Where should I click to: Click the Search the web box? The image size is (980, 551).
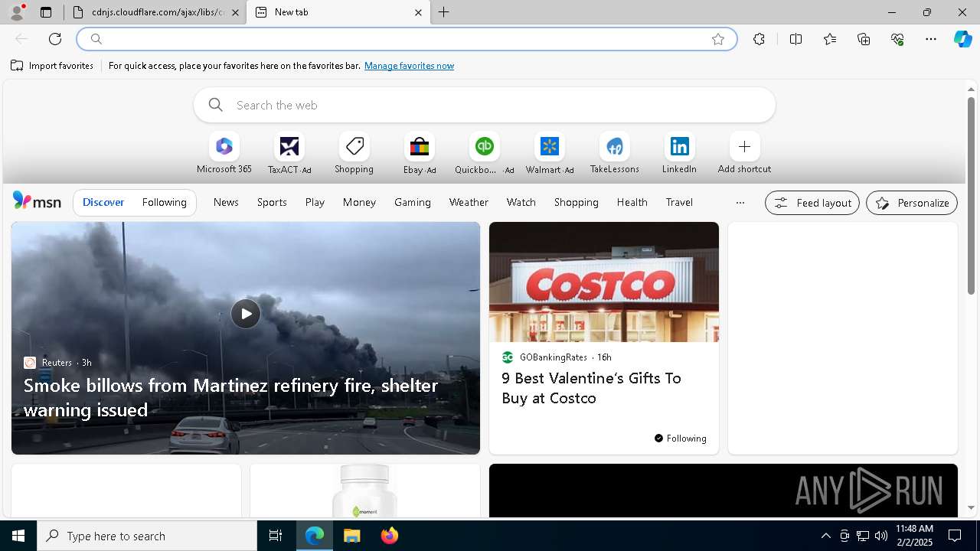click(x=484, y=105)
